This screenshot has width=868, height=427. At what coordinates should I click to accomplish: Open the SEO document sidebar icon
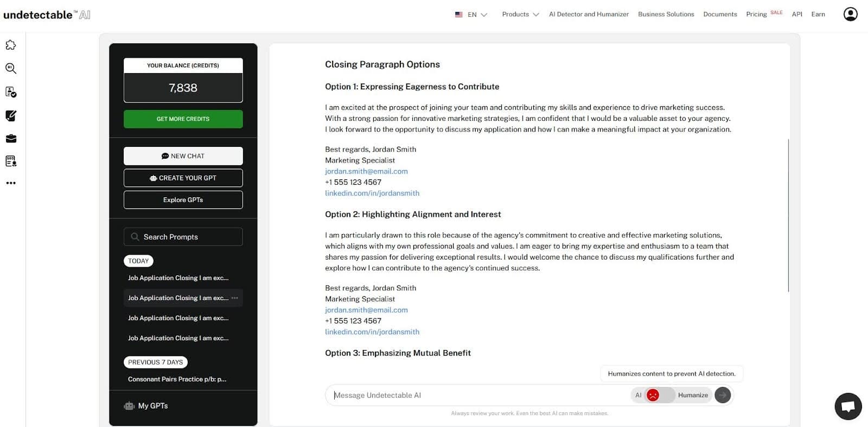point(11,161)
